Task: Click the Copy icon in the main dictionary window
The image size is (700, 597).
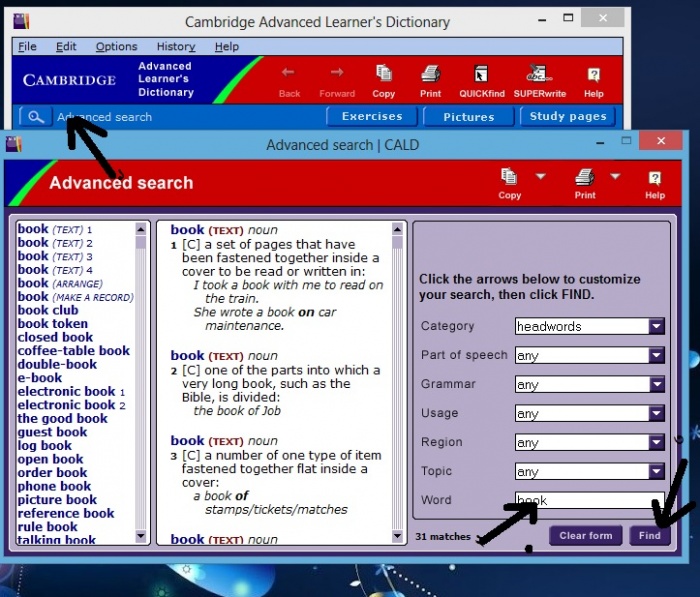Action: coord(383,73)
